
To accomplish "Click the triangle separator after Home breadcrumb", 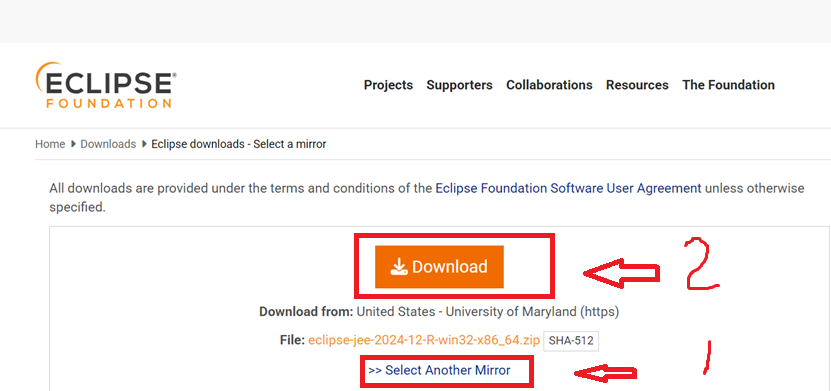I will click(73, 144).
